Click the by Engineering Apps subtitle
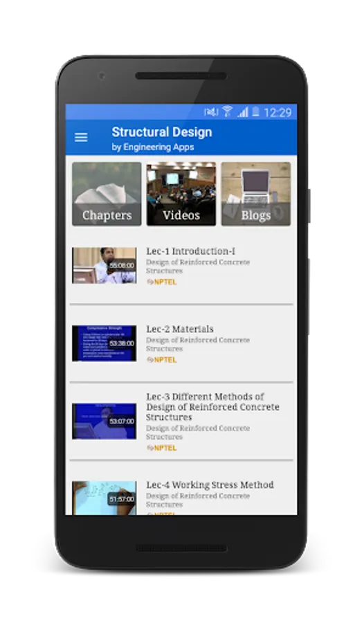This screenshot has width=364, height=623. [x=153, y=147]
